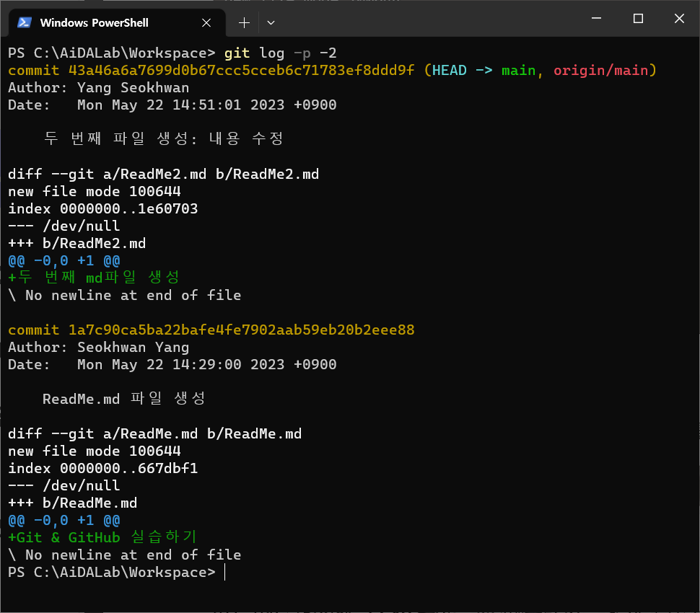Click the PowerShell icon on the tab
This screenshot has height=613, width=700.
(24, 22)
